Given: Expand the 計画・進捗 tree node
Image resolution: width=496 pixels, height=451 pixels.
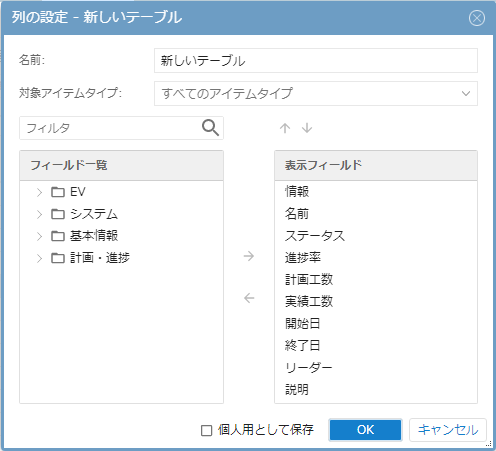Looking at the screenshot, I should click(x=39, y=258).
